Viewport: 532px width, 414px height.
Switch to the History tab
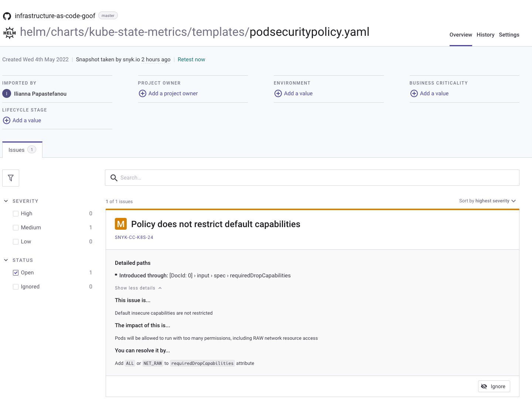[x=485, y=35]
